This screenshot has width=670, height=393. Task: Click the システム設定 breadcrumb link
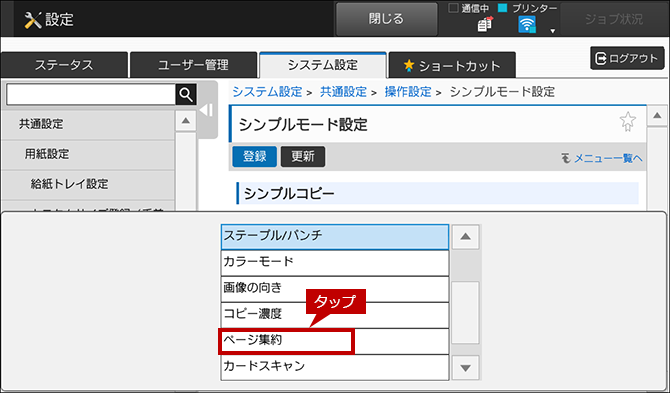click(x=267, y=91)
